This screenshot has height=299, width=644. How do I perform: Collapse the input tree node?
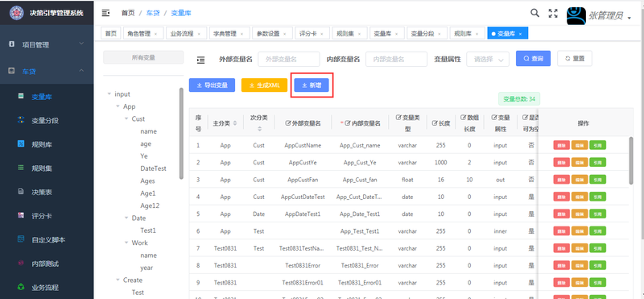tap(109, 94)
